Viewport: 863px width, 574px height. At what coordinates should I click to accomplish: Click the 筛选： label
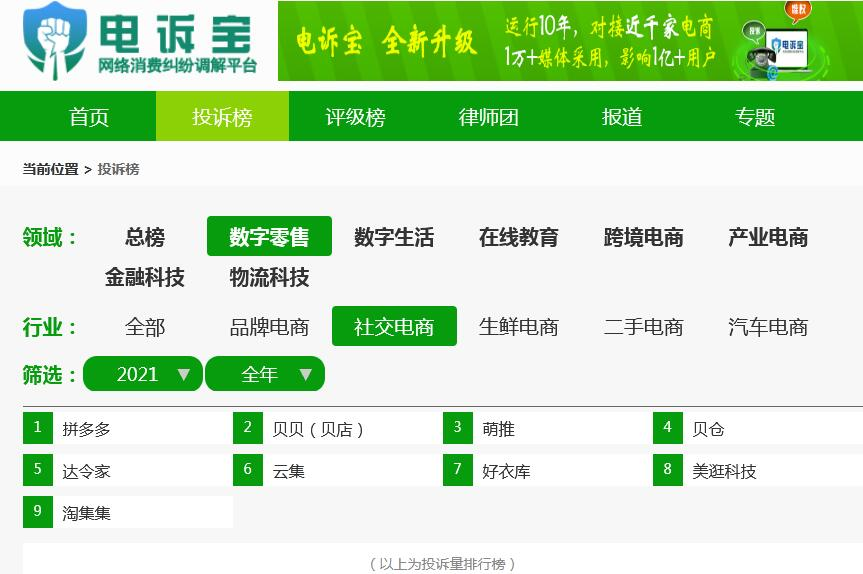tap(50, 375)
